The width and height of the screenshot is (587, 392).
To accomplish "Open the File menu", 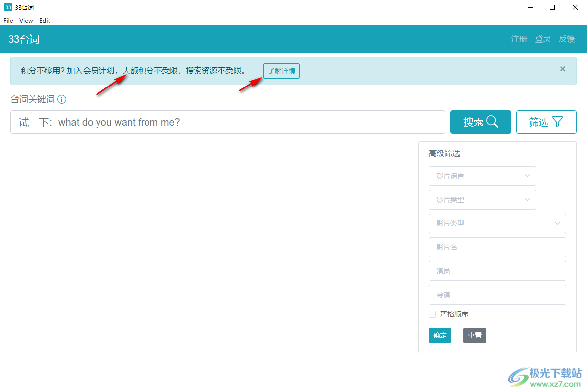I will 8,21.
